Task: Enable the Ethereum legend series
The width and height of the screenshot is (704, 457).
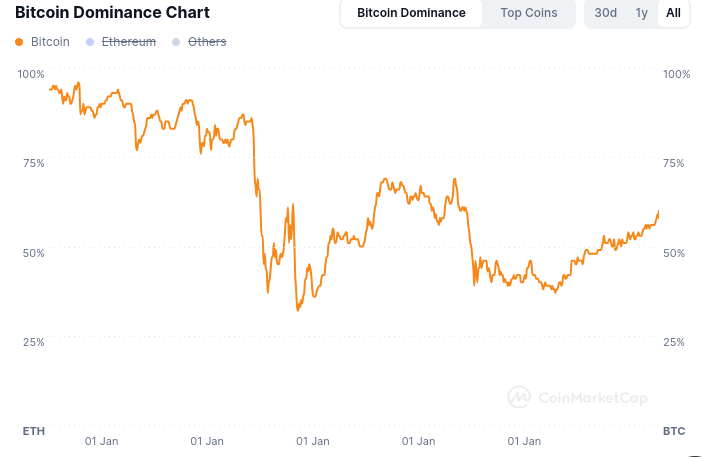Action: pyautogui.click(x=129, y=42)
